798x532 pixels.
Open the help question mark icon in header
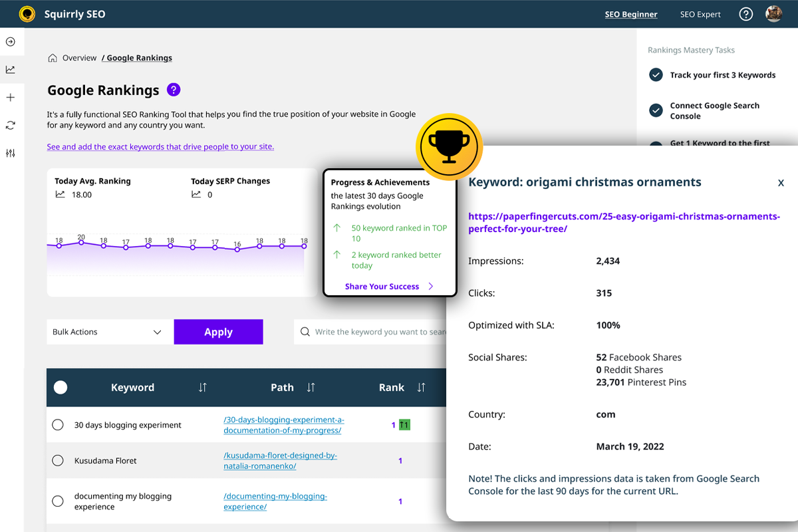[x=745, y=14]
